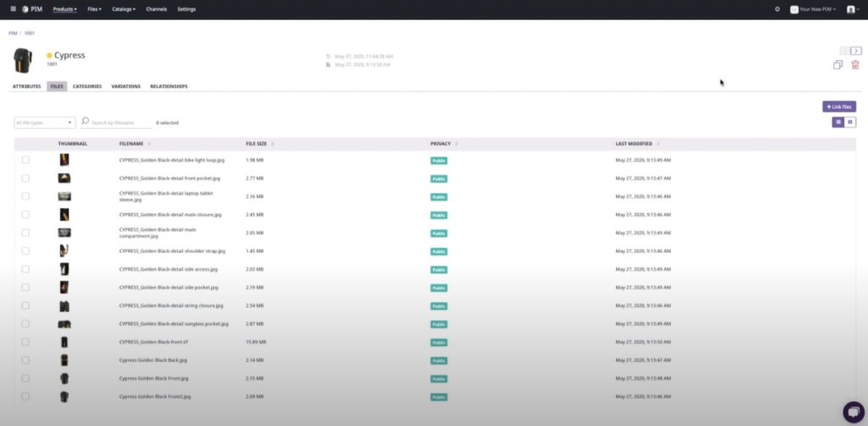
Task: Select checkbox for main closure file
Action: coord(25,215)
